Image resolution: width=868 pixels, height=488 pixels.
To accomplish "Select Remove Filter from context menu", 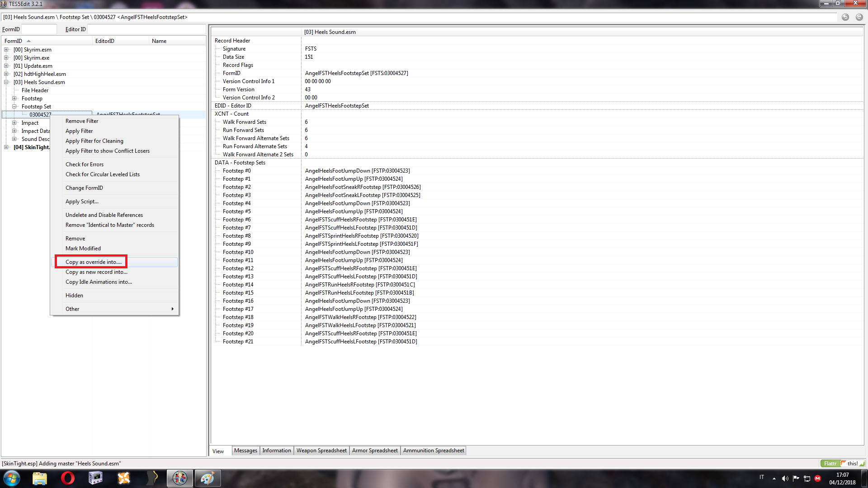I will [115, 121].
